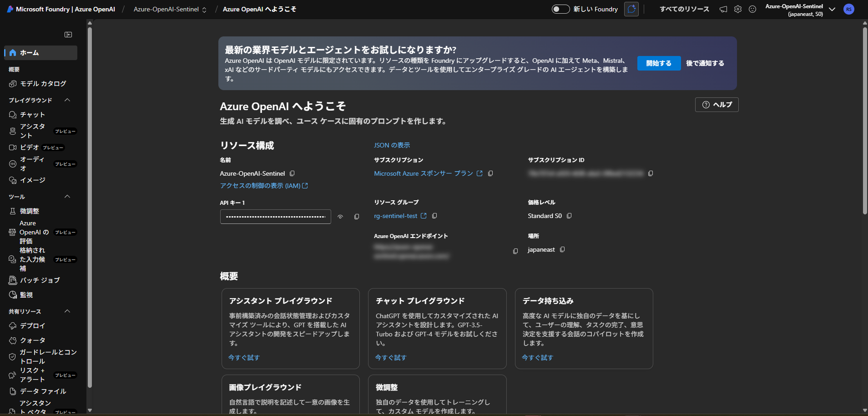Viewport: 868px width, 416px height.
Task: Collapse the left navigation panel icon
Action: click(x=68, y=35)
